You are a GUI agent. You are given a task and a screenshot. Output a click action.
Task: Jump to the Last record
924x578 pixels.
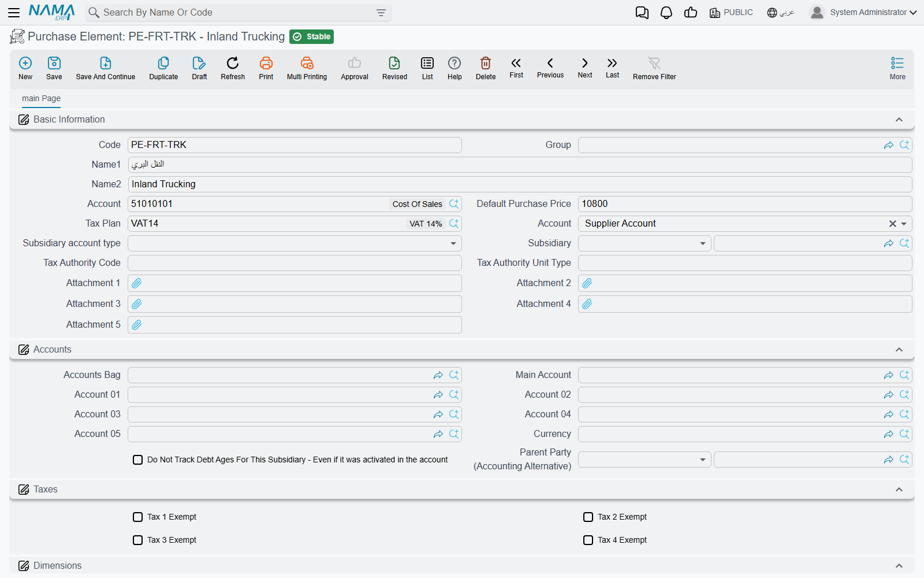(612, 67)
